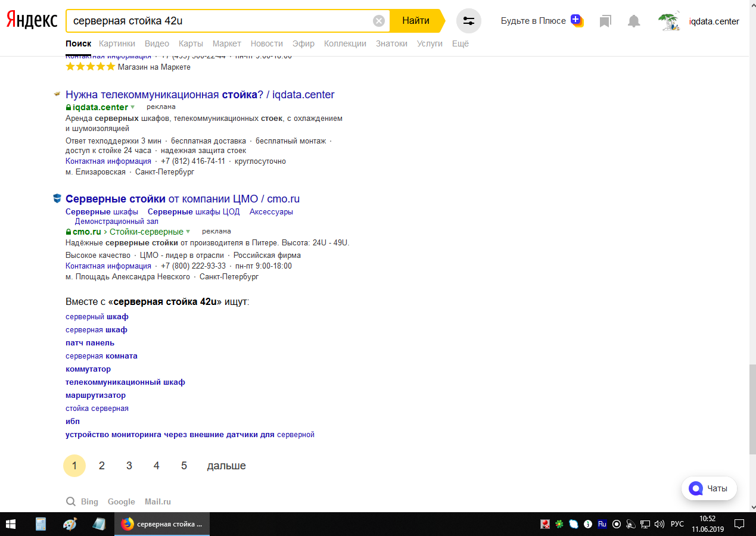Click the satellite dish tray icon
This screenshot has width=756, height=536.
coord(631,524)
